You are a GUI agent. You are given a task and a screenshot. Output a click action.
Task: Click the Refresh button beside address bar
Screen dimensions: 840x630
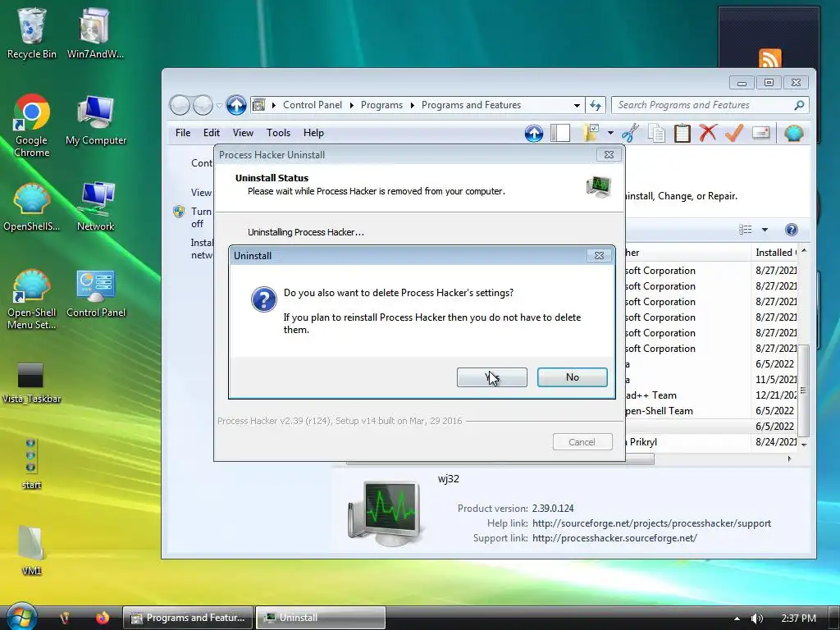(596, 106)
